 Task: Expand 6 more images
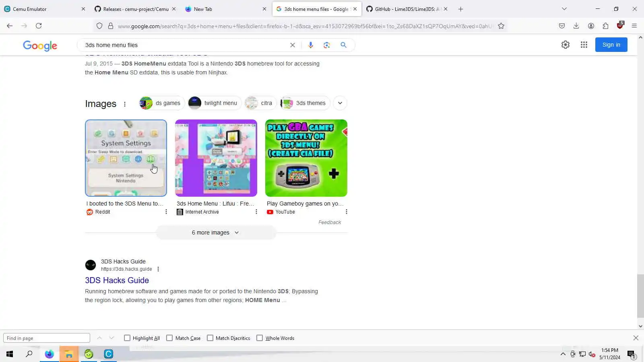216,232
